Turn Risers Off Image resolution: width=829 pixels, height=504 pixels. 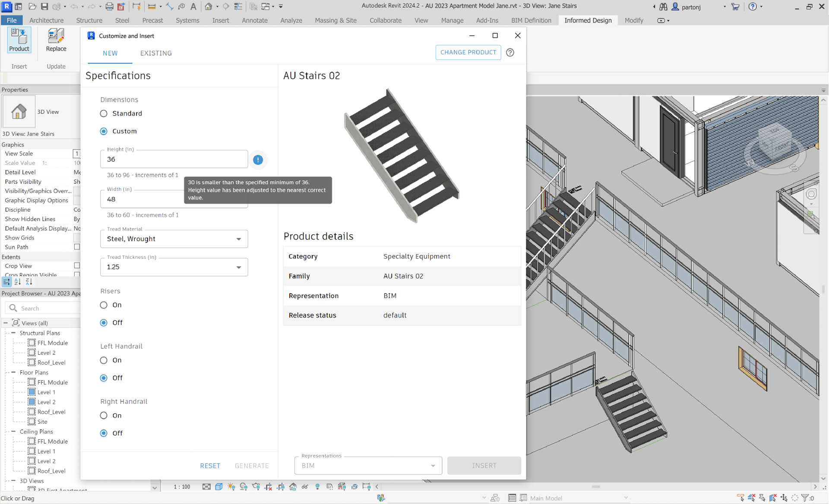click(x=104, y=323)
